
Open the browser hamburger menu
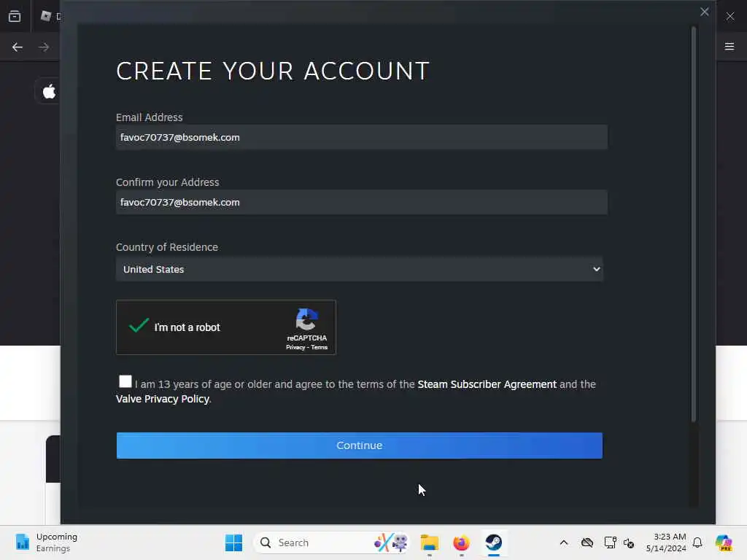pyautogui.click(x=729, y=47)
